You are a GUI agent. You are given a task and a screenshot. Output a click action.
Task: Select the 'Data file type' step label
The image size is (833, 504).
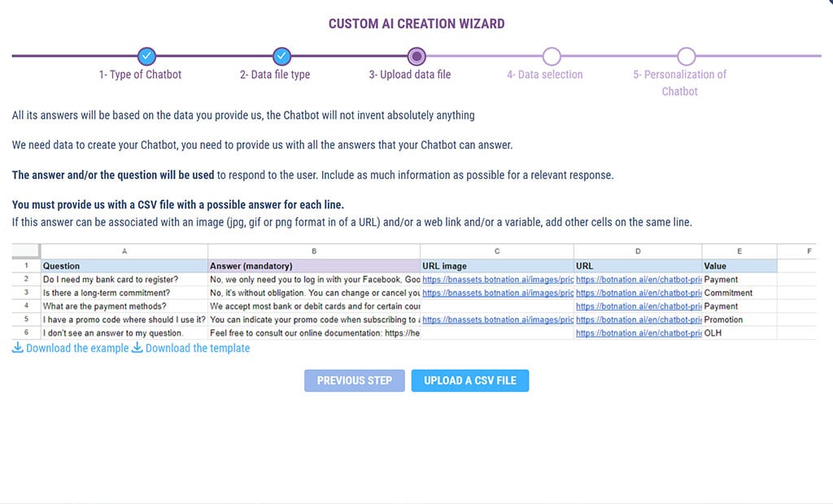tap(275, 75)
